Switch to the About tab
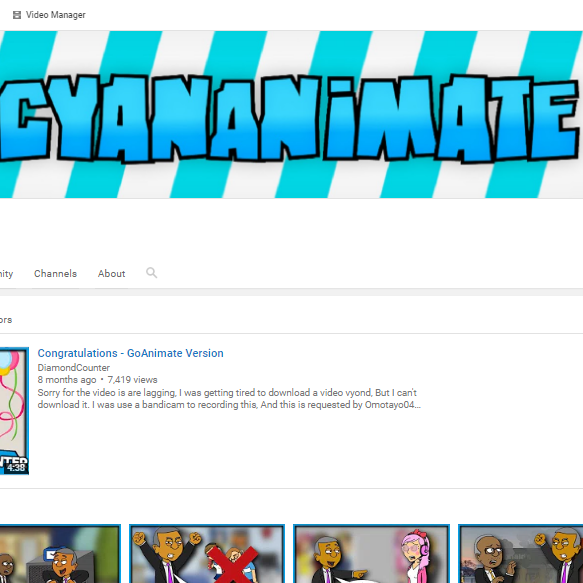Viewport: 583px width, 583px height. (112, 274)
